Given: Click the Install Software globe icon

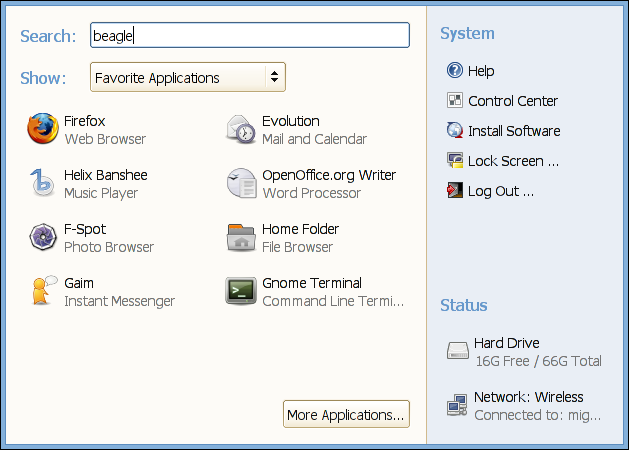Looking at the screenshot, I should [455, 130].
